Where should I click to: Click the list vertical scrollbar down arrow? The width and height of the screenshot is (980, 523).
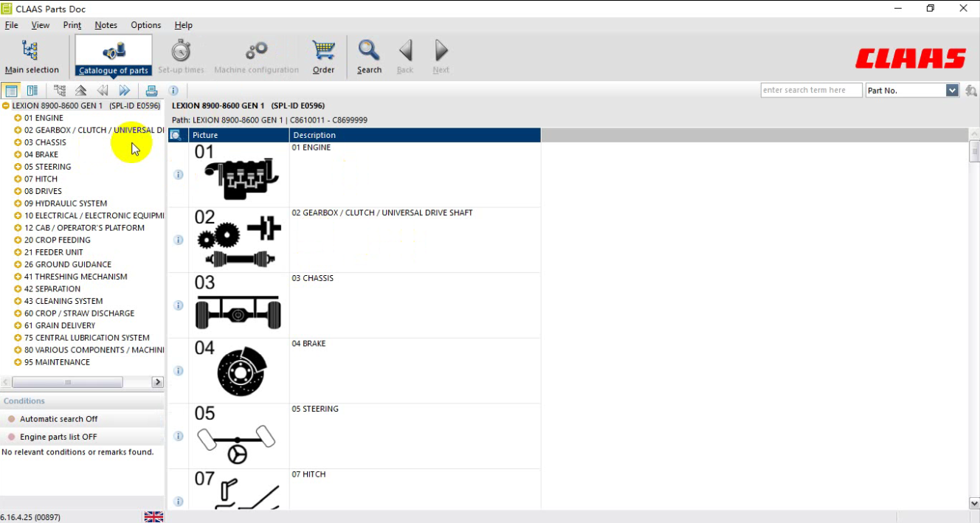click(974, 503)
